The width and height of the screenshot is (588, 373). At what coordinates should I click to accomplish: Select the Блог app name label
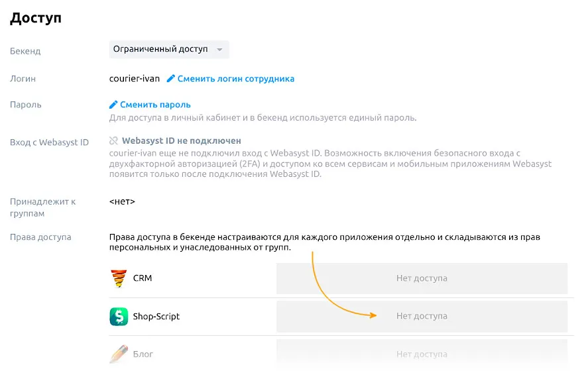(x=143, y=354)
